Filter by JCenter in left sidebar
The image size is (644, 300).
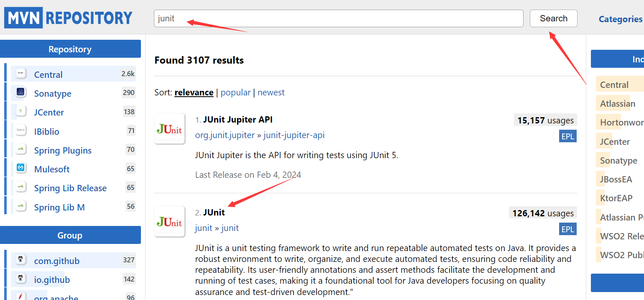[49, 112]
